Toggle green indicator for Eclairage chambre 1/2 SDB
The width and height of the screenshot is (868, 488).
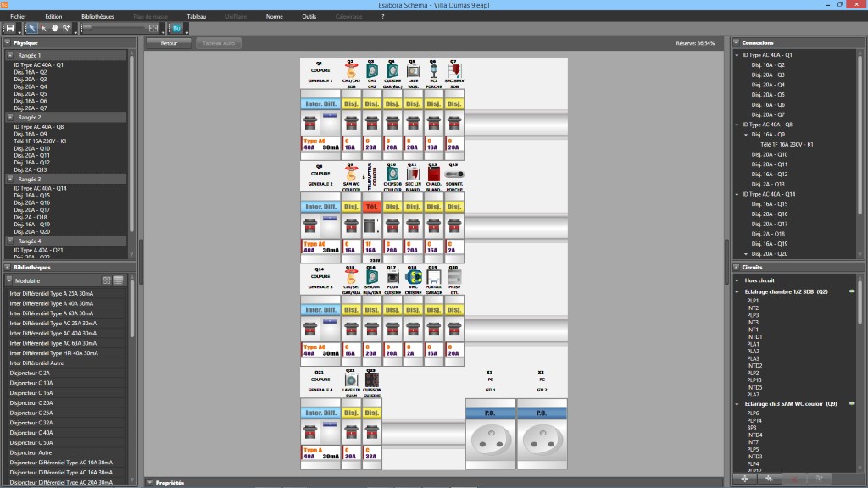click(852, 291)
